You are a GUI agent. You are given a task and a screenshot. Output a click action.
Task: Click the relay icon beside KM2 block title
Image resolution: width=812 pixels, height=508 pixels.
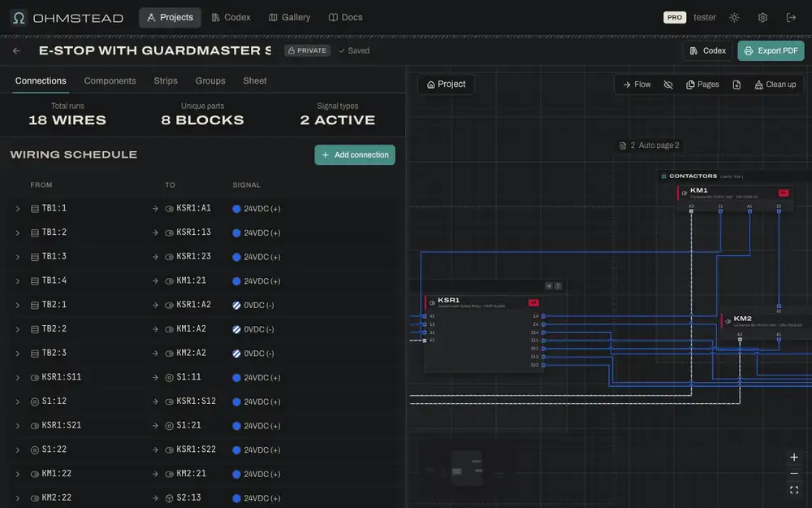pos(728,321)
